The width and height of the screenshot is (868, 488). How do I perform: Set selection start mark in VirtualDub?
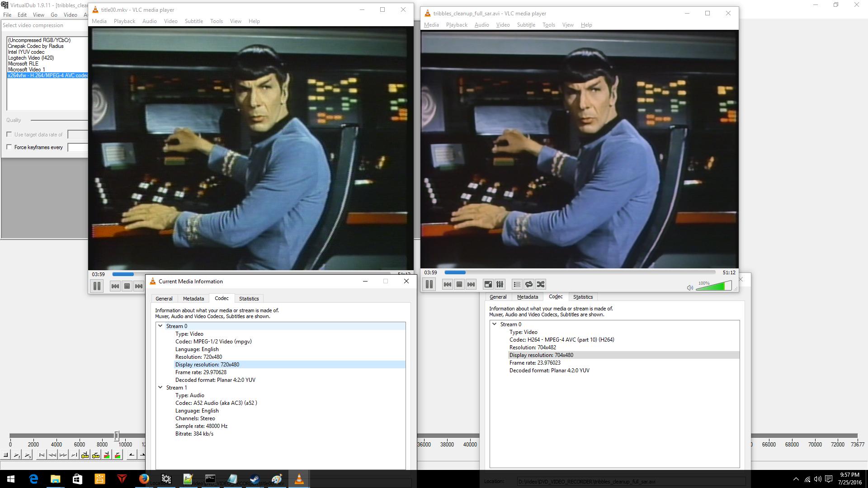pos(132,455)
